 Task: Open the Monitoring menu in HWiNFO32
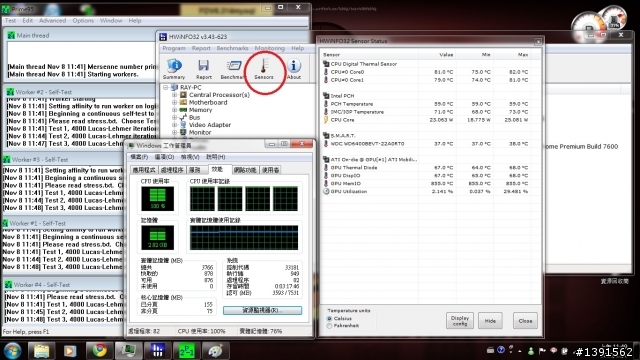tap(269, 48)
